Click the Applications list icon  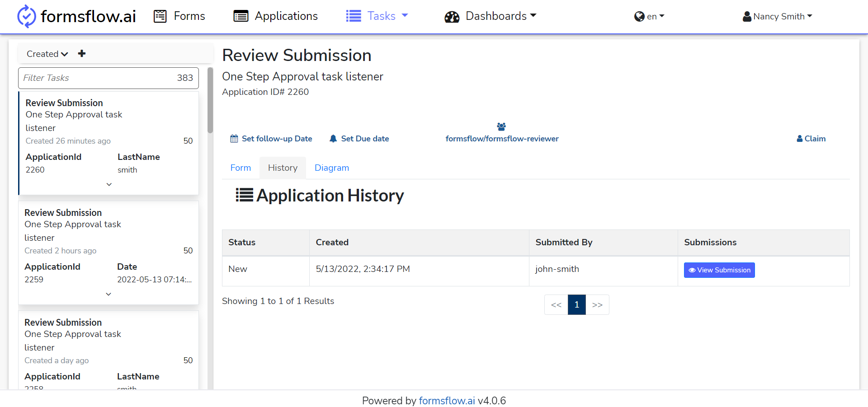point(241,16)
